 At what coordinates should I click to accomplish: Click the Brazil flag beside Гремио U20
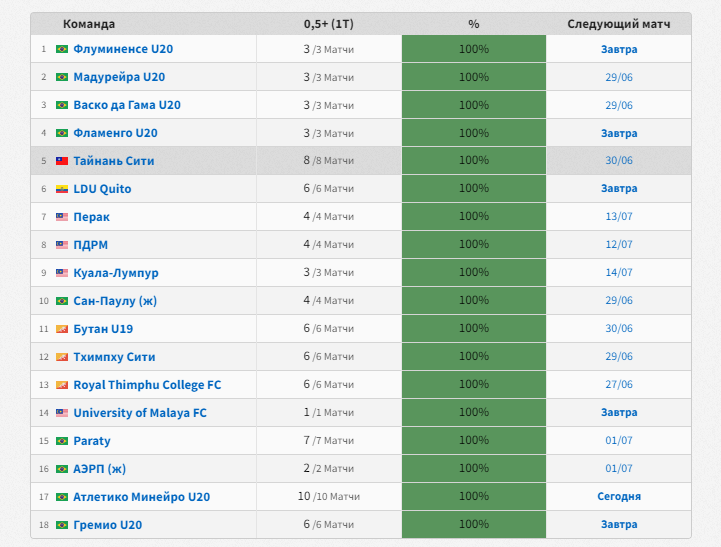click(62, 525)
